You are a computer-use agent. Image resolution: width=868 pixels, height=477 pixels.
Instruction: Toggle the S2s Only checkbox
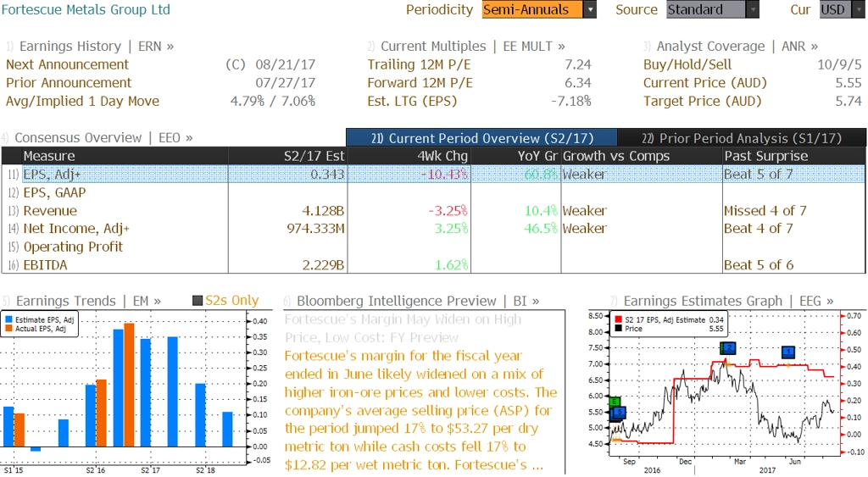click(x=197, y=301)
